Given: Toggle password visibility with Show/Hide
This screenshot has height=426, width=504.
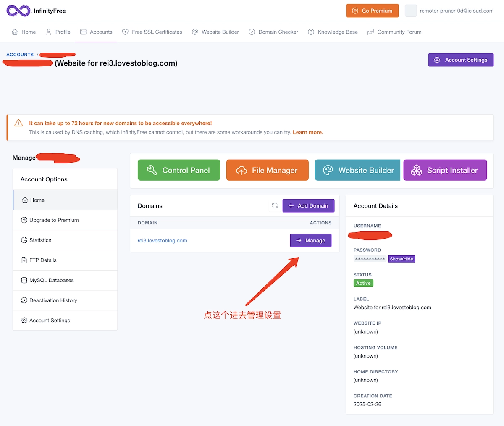Looking at the screenshot, I should tap(401, 259).
